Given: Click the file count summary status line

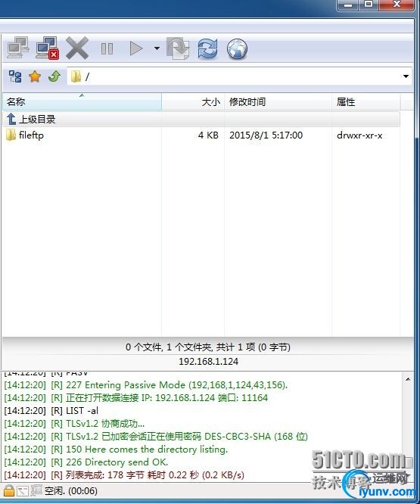Looking at the screenshot, I should [208, 347].
